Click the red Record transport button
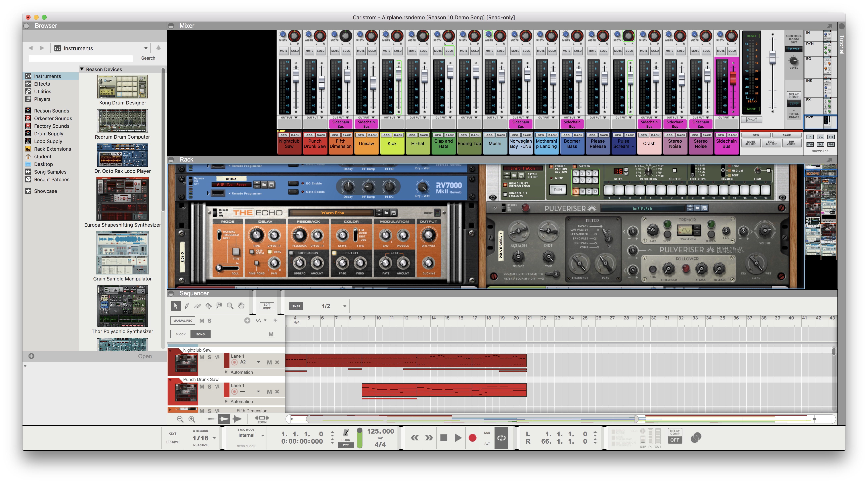The width and height of the screenshot is (868, 483). 472,438
